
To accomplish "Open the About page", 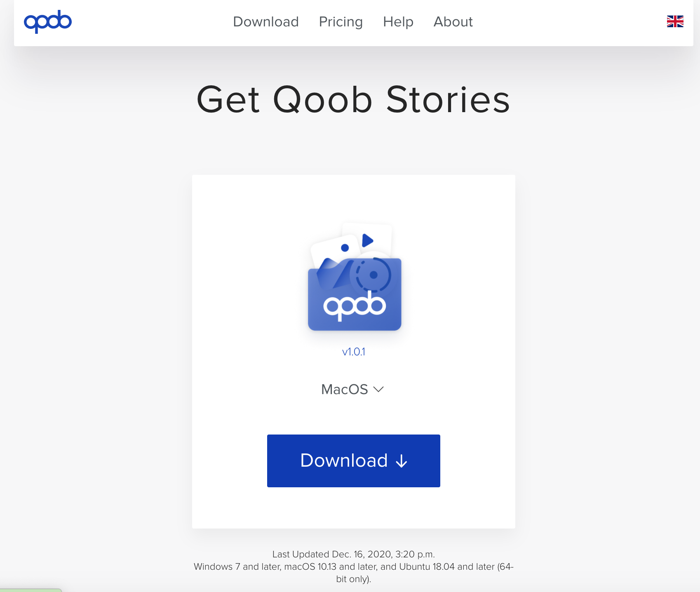I will click(453, 22).
